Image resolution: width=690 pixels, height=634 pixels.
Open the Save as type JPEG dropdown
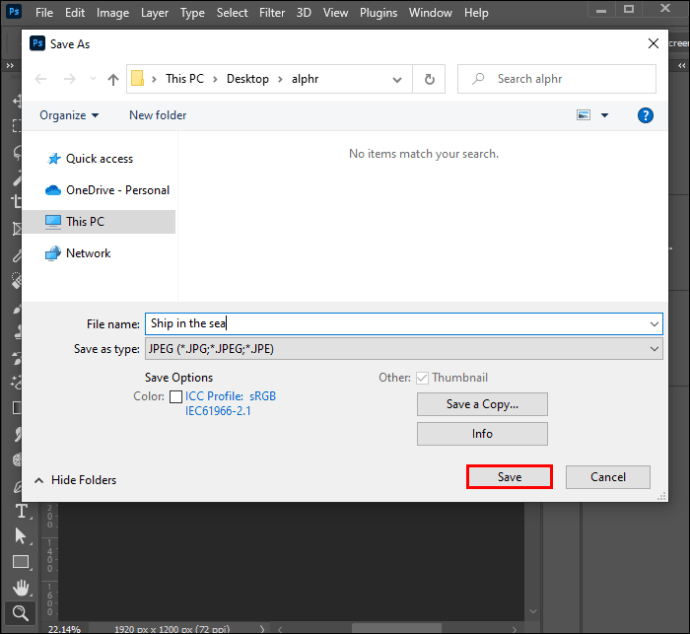coord(404,349)
